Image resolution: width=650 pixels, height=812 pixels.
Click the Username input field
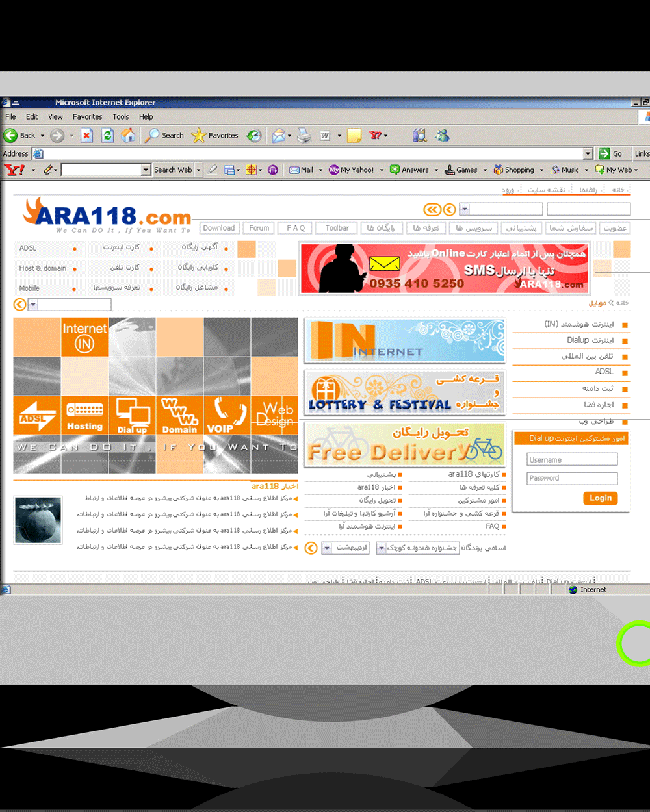(571, 460)
